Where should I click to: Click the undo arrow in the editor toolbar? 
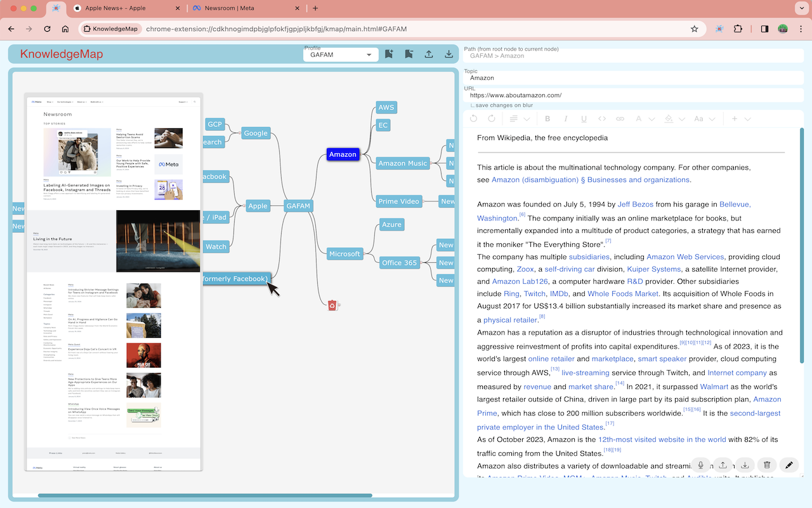point(473,119)
